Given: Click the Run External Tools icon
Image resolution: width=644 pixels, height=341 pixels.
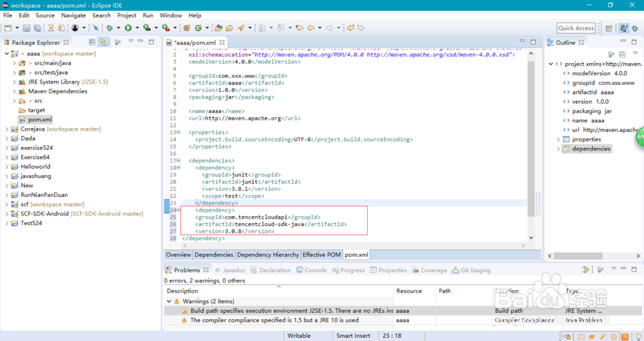Looking at the screenshot, I should (x=166, y=28).
